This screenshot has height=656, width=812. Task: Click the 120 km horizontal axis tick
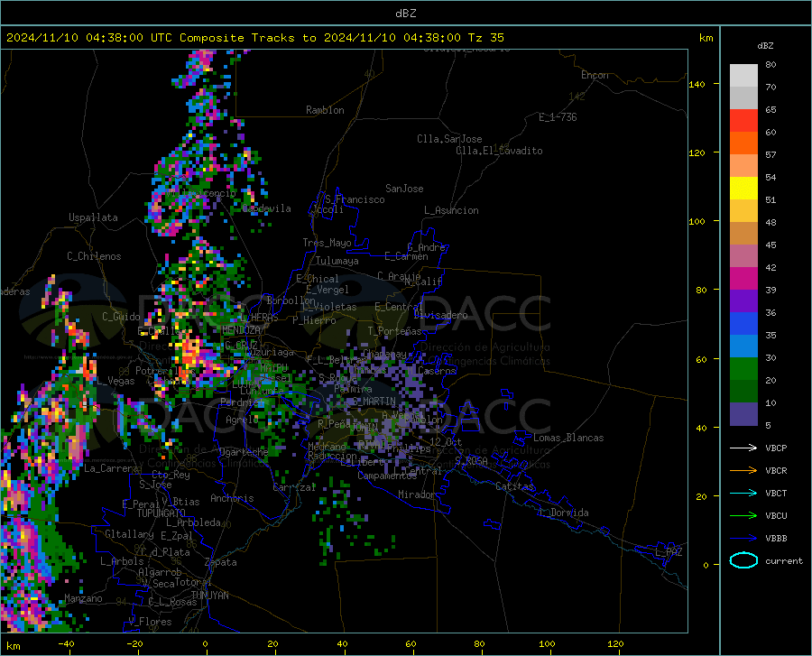615,643
